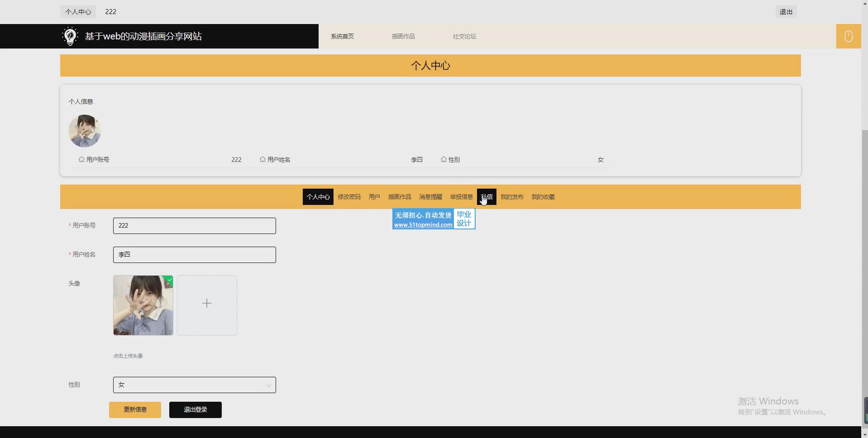Click the house icon beside 性别
The image size is (868, 438).
coord(444,160)
